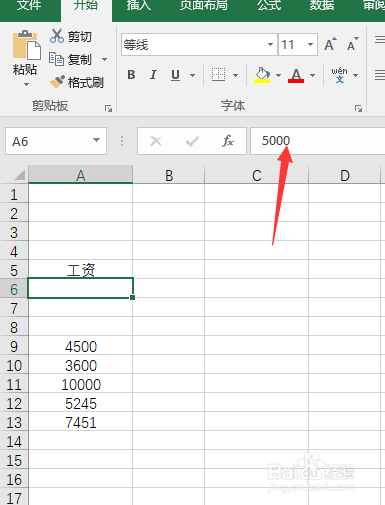Open the File (文件) tab
This screenshot has width=385, height=505.
coord(29,6)
